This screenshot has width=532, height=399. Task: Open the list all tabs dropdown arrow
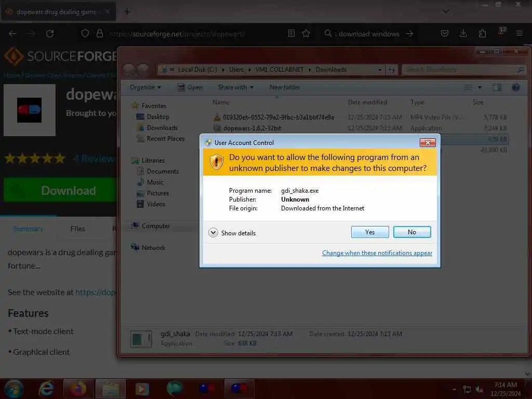[x=446, y=11]
